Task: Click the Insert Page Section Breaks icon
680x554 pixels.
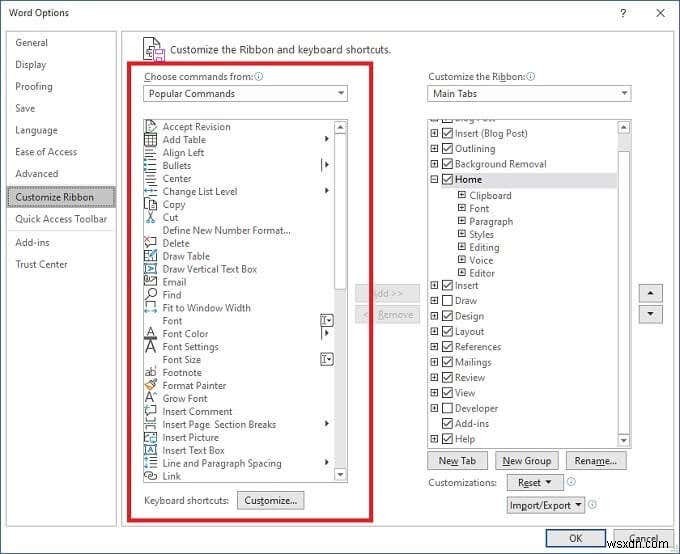Action: 150,424
